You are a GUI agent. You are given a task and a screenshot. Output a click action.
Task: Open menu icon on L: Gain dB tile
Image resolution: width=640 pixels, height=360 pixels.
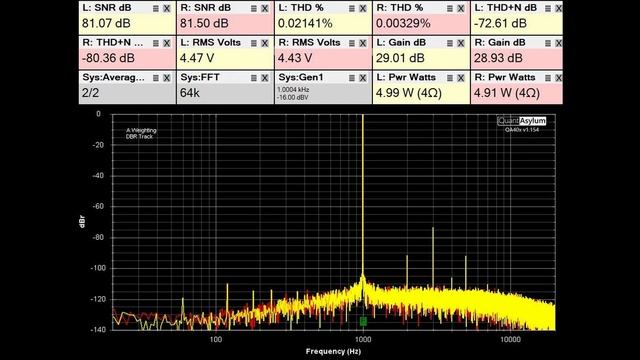(x=449, y=43)
